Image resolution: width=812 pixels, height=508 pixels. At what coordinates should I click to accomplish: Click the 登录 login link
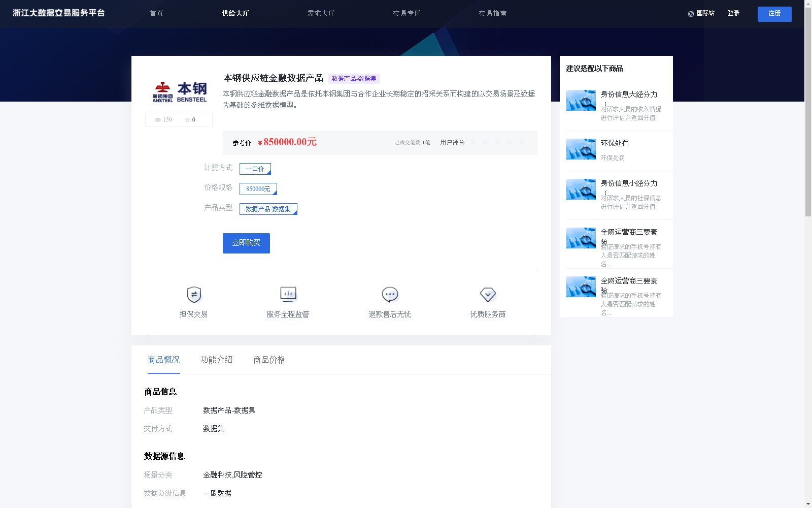(733, 13)
